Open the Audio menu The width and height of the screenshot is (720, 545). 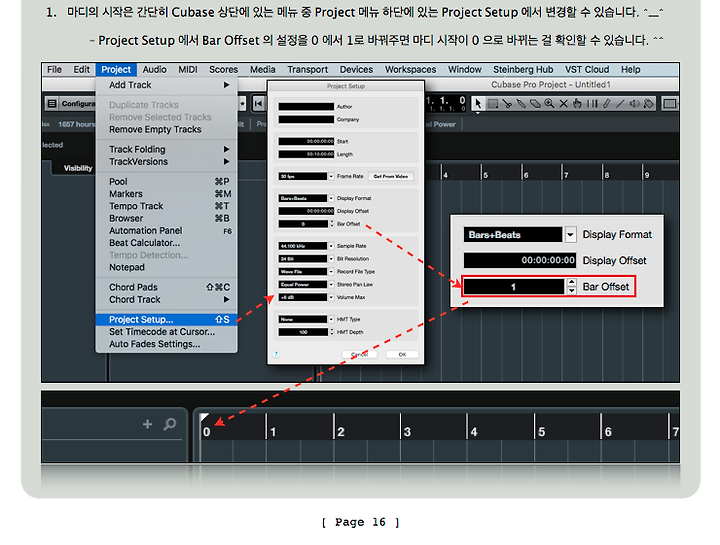[x=154, y=69]
